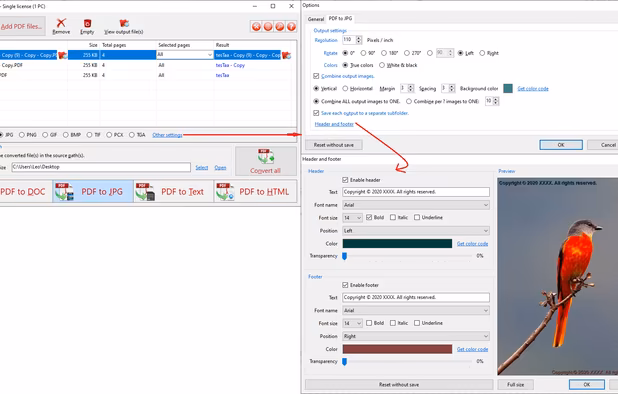
Task: Click Open link next to output path
Action: coord(220,167)
